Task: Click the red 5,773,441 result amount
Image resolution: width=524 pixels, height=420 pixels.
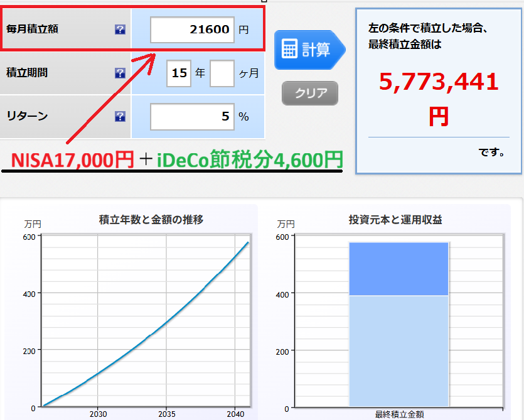Action: tap(439, 82)
